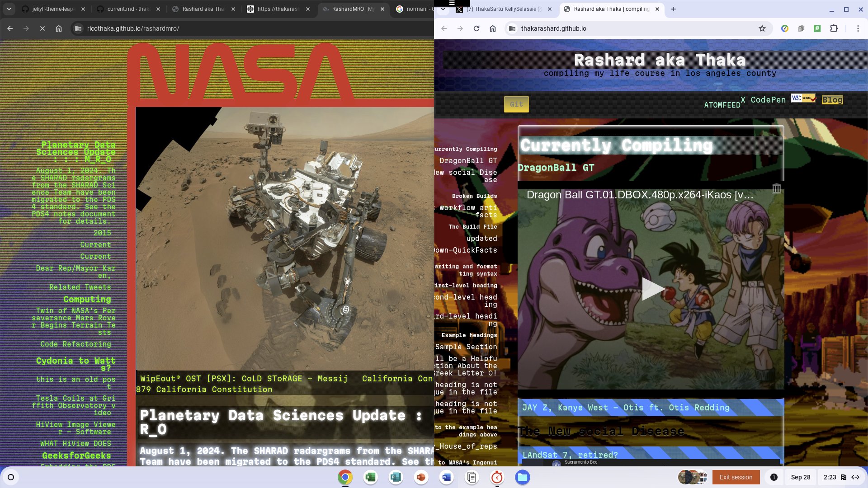The width and height of the screenshot is (868, 488).
Task: Play the Dragon Ball GT video
Action: 653,289
